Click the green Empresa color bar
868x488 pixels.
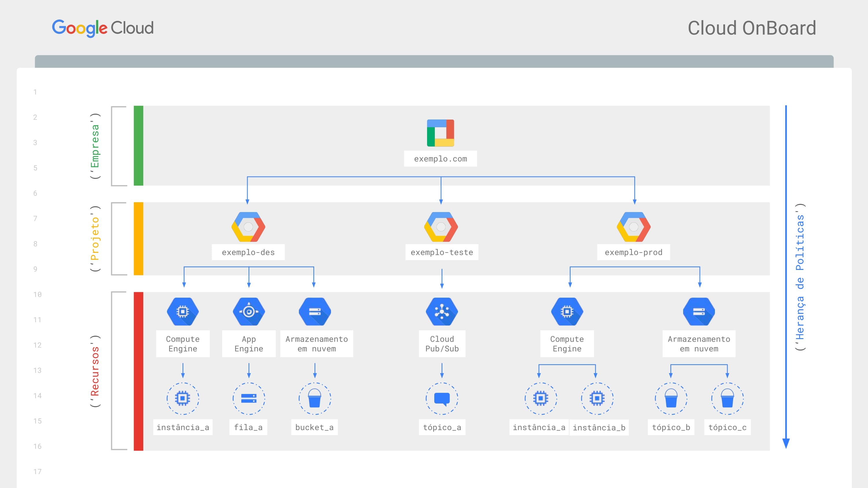(139, 146)
